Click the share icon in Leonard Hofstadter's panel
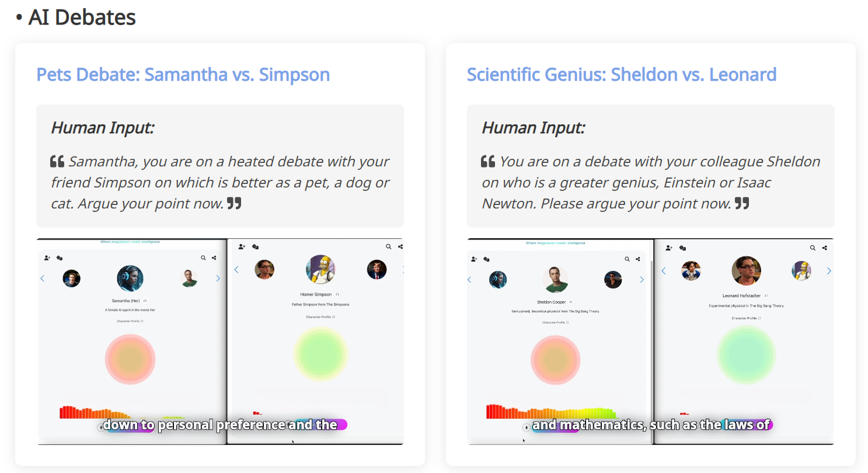The height and width of the screenshot is (473, 868). pos(824,248)
